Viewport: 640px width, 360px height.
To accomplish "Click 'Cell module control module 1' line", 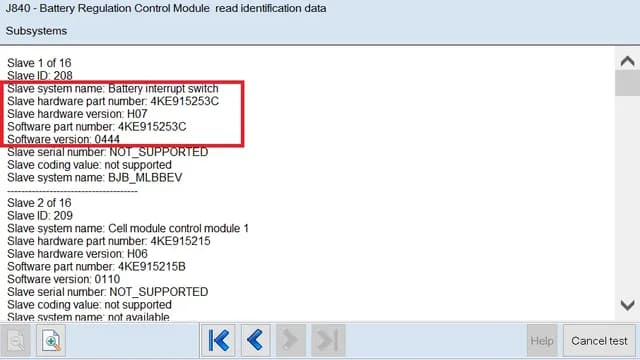I will (x=128, y=228).
